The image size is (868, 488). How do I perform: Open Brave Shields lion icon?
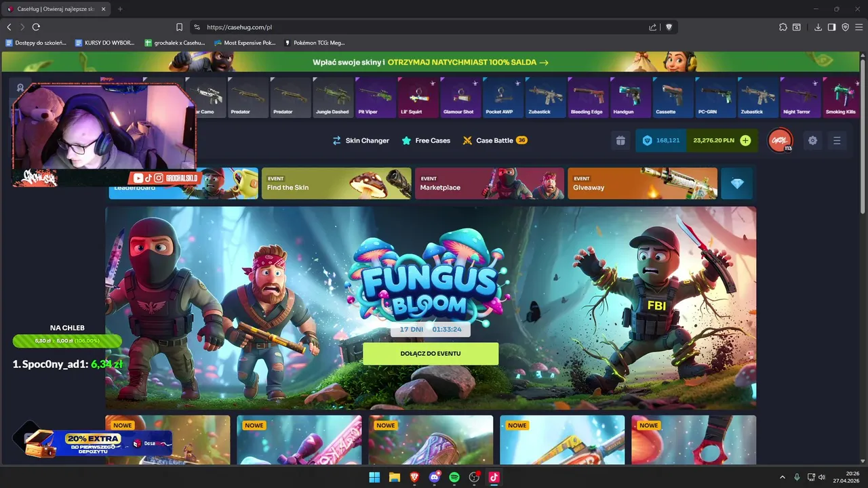coord(669,27)
